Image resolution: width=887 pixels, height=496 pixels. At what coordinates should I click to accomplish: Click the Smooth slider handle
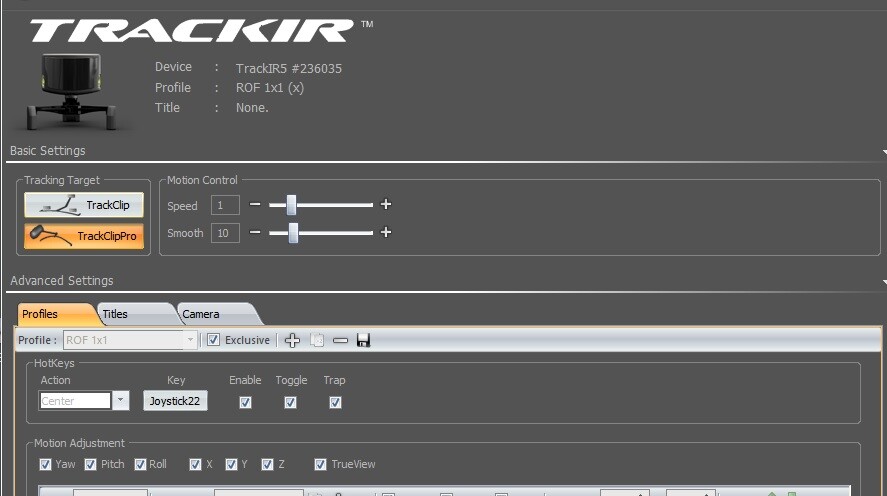[x=293, y=232]
